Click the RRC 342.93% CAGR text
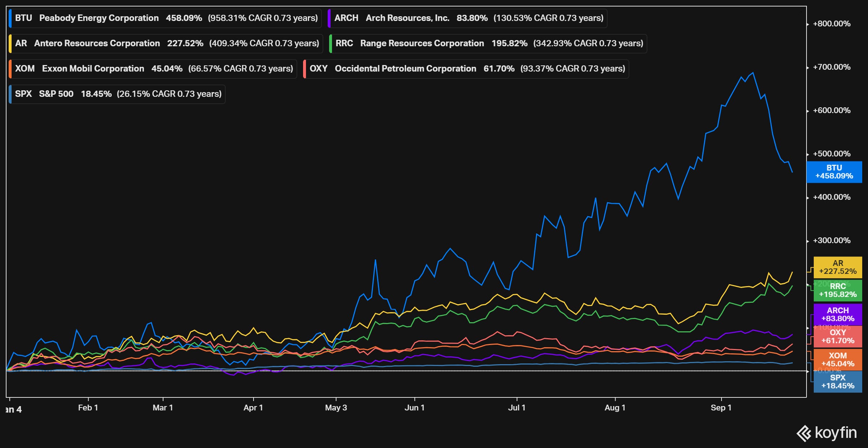This screenshot has width=868, height=448. coord(588,43)
